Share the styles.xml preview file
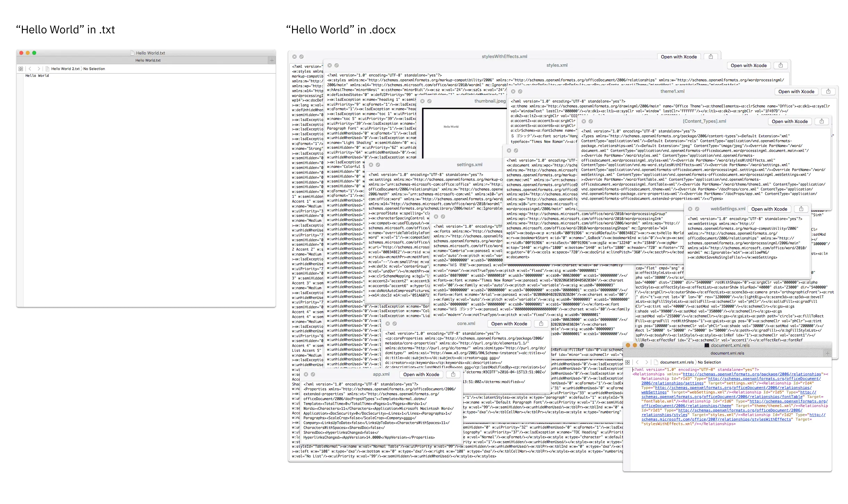 click(781, 65)
